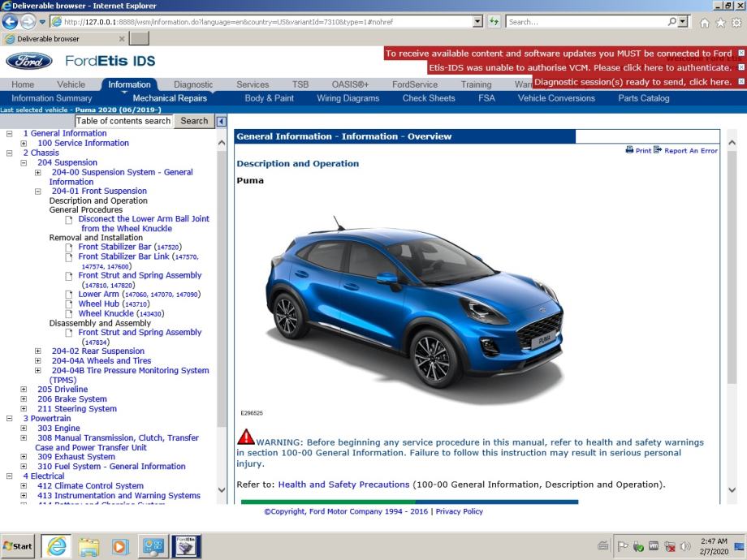Switch to the Vehicle tab

(71, 84)
